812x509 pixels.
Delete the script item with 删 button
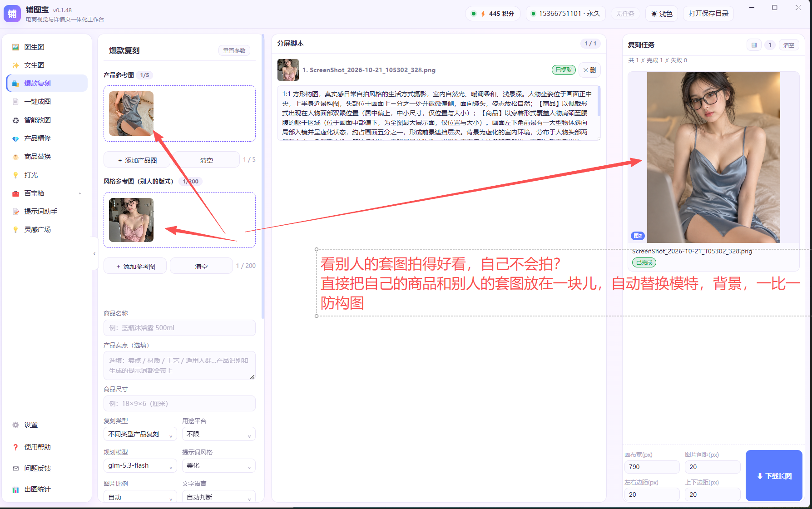pyautogui.click(x=590, y=70)
